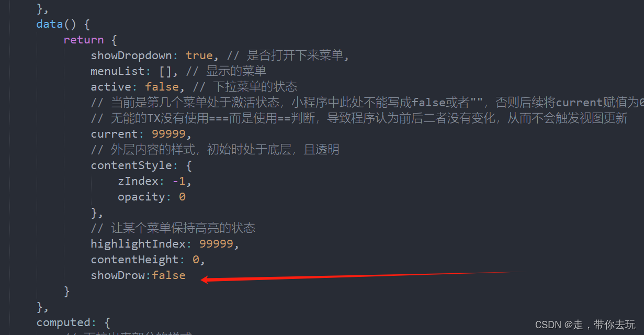The image size is (644, 335).
Task: Click the current: 99999 number
Action: 168,134
